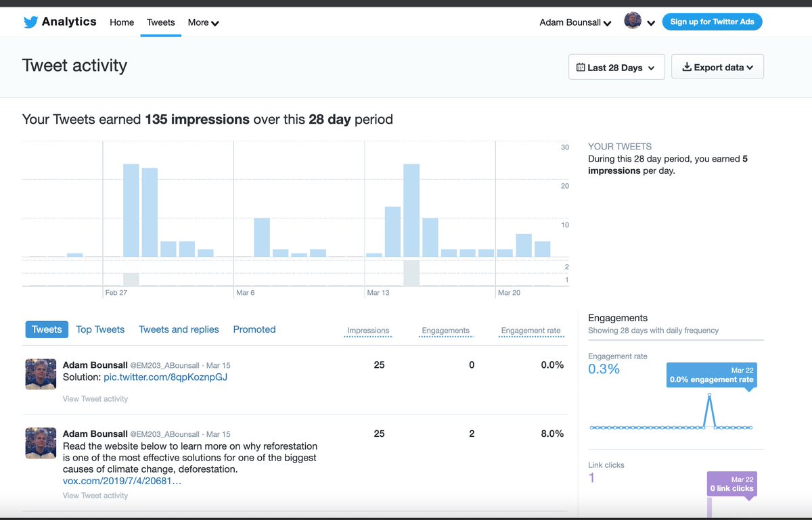Click the download icon on Export data

pos(686,67)
